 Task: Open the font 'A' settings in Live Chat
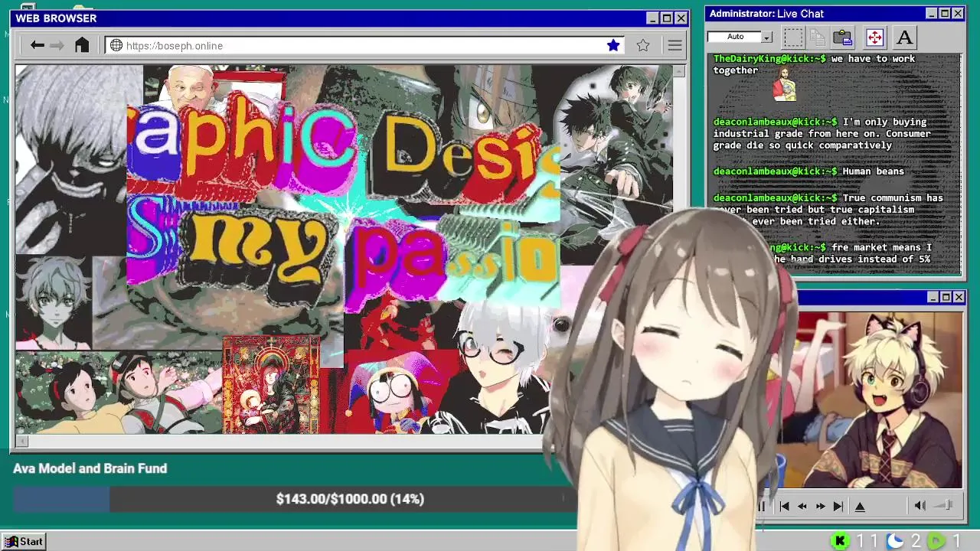(x=904, y=37)
